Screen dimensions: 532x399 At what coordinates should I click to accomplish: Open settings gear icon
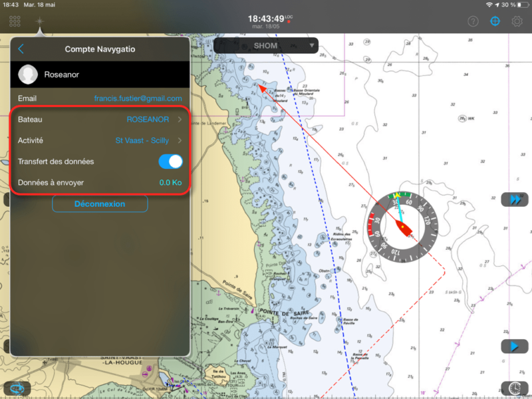(x=517, y=21)
